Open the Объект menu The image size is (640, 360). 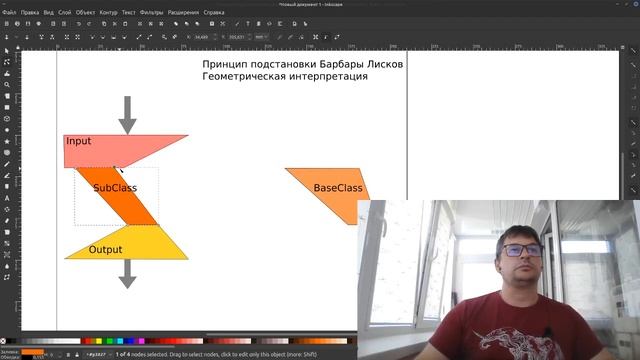point(85,13)
